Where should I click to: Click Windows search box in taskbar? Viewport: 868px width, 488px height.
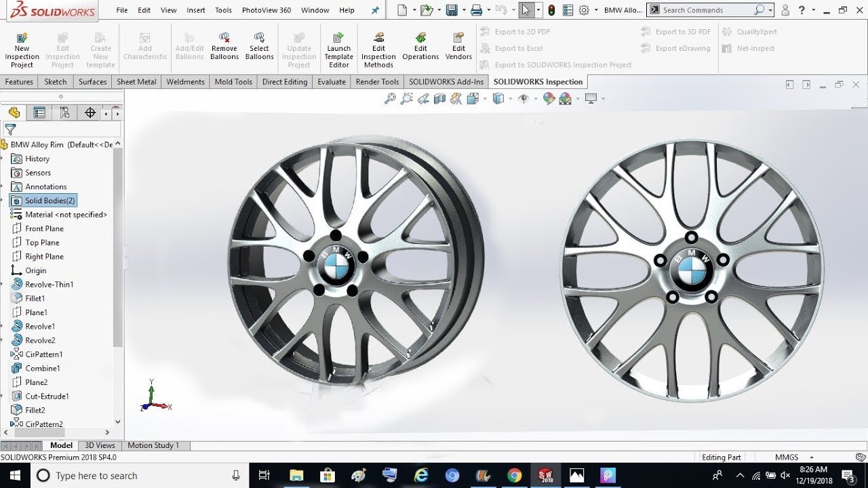tap(140, 476)
